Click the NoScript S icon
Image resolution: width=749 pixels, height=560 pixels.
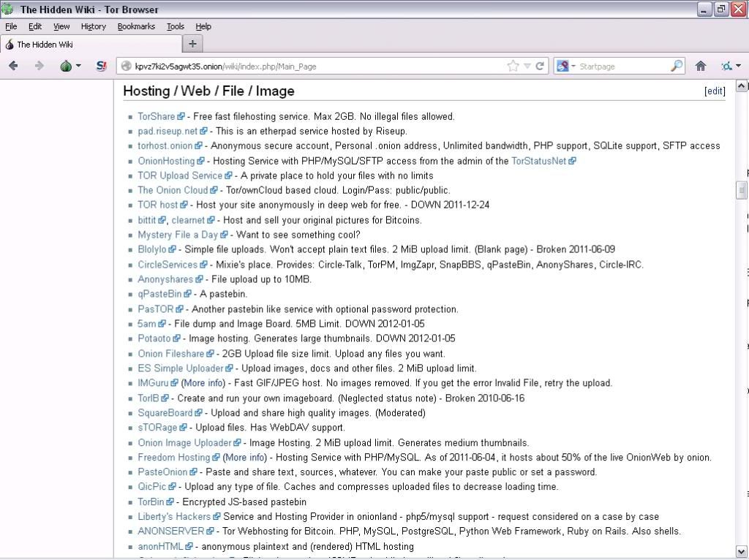101,66
